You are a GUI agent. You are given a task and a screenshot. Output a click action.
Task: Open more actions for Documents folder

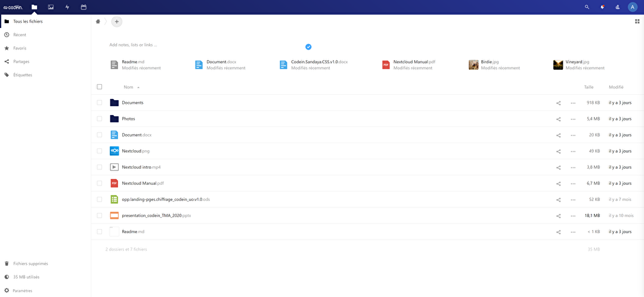573,103
